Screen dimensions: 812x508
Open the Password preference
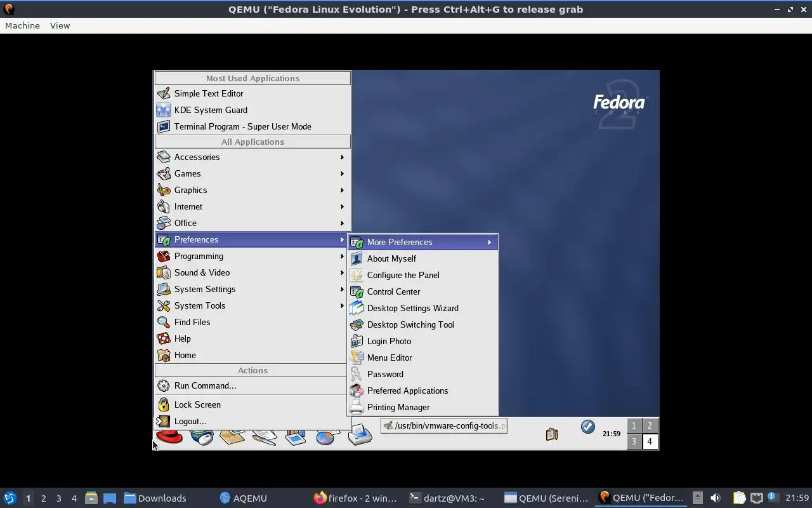coord(423,374)
